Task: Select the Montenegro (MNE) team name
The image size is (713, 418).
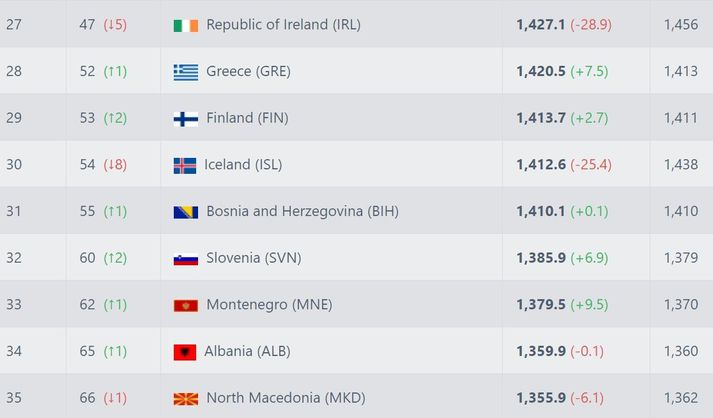Action: (x=269, y=305)
